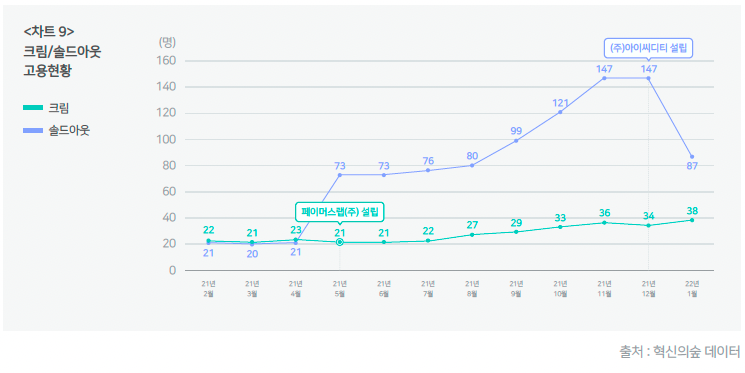The height and width of the screenshot is (373, 745).
Task: Select the (주)아이씨디티 설립 callout label
Action: click(649, 48)
